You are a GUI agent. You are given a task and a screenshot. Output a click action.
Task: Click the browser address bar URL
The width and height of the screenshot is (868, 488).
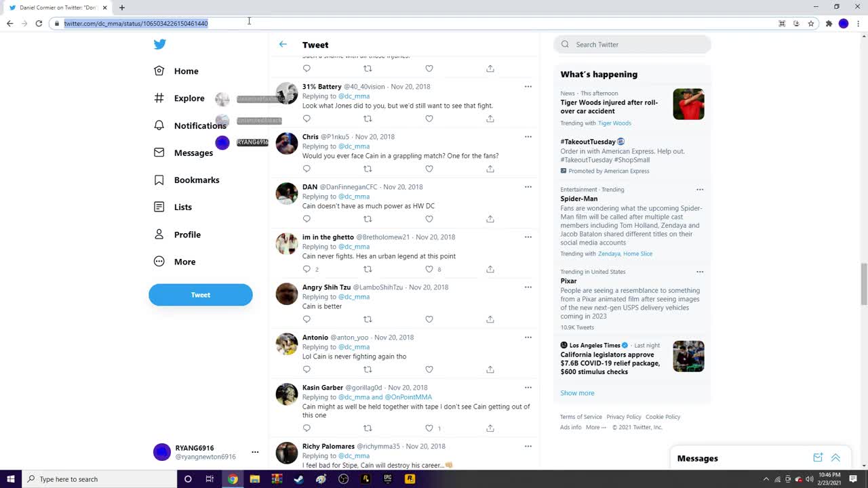pyautogui.click(x=136, y=23)
